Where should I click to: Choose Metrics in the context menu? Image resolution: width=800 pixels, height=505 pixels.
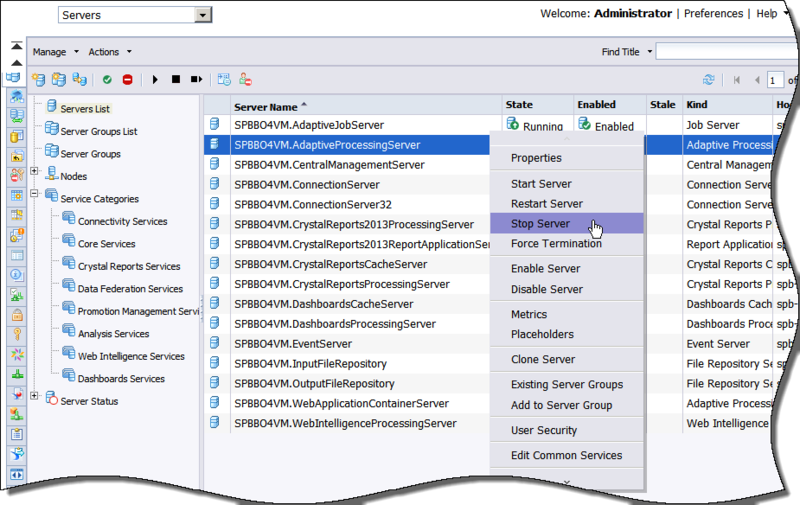566,314
